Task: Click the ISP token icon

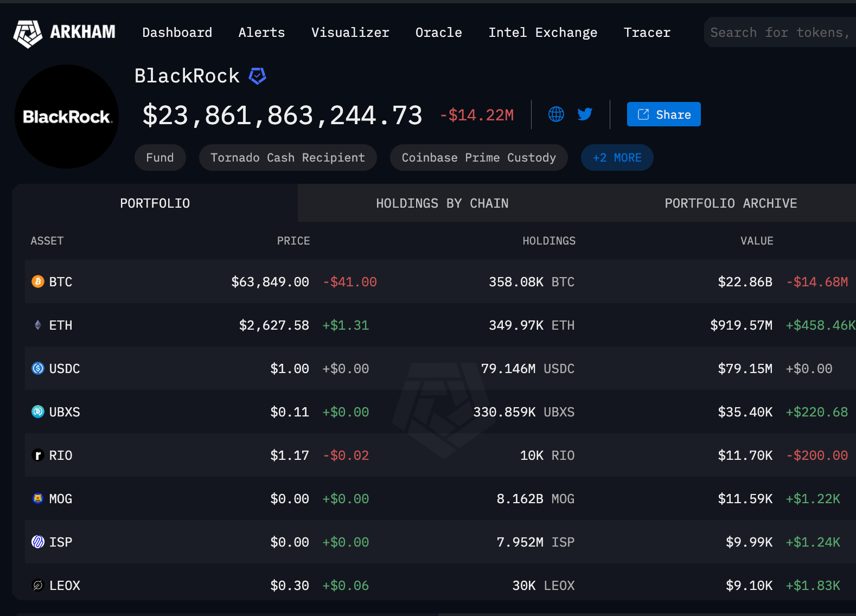Action: pos(38,542)
